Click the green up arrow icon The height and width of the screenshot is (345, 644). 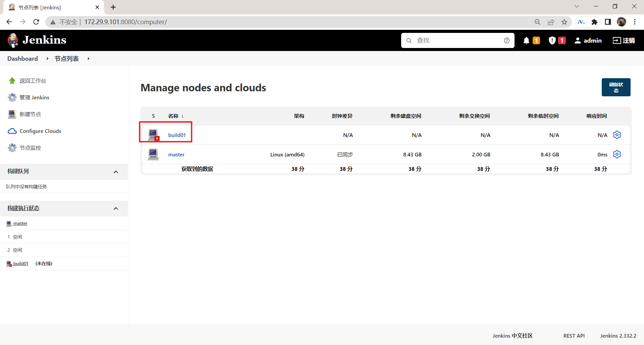[12, 81]
